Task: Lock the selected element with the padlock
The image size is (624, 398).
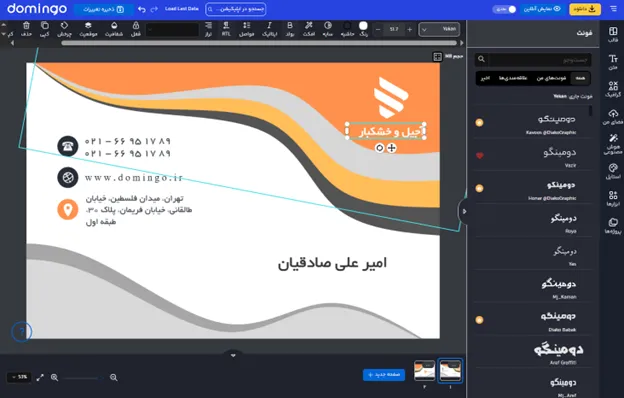Action: [136, 29]
